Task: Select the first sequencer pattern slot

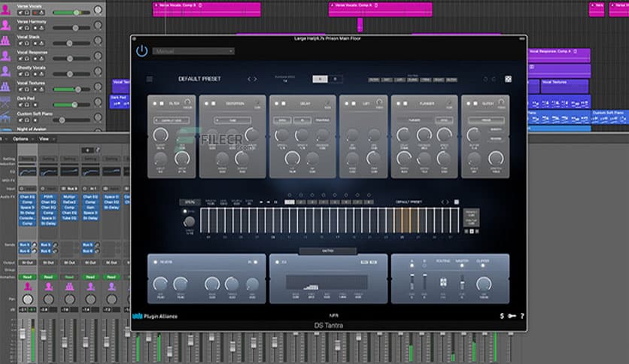Action: pyautogui.click(x=290, y=202)
